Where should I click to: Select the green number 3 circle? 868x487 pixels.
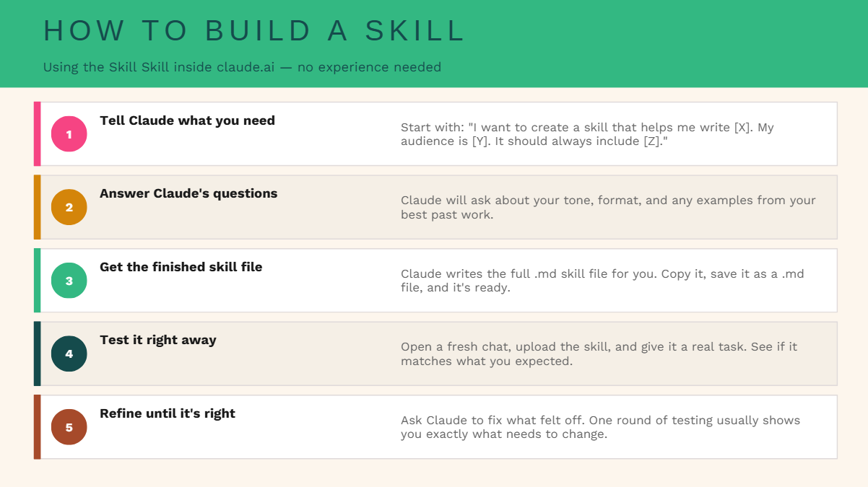tap(69, 281)
